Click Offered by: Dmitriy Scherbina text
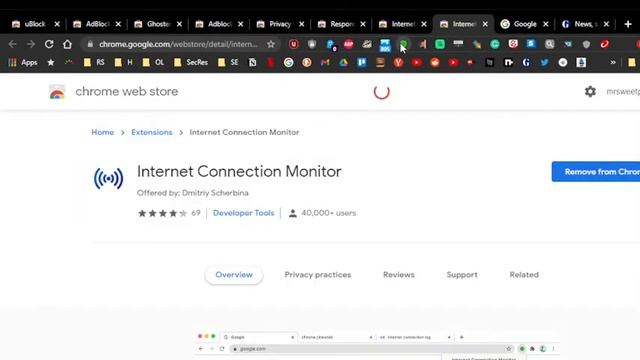This screenshot has width=640, height=360. coord(193,193)
